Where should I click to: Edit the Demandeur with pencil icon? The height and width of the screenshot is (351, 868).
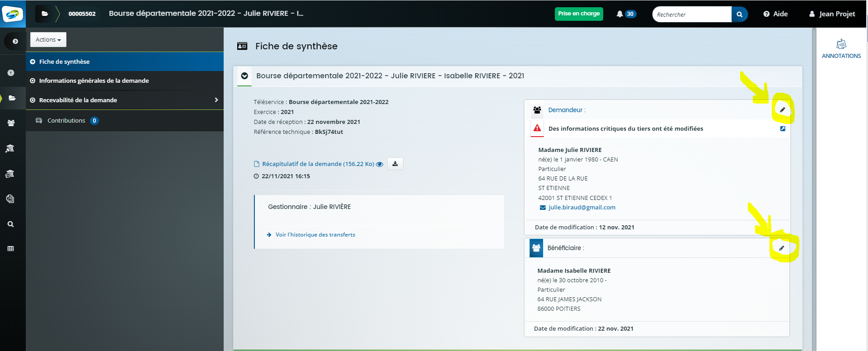pyautogui.click(x=783, y=109)
